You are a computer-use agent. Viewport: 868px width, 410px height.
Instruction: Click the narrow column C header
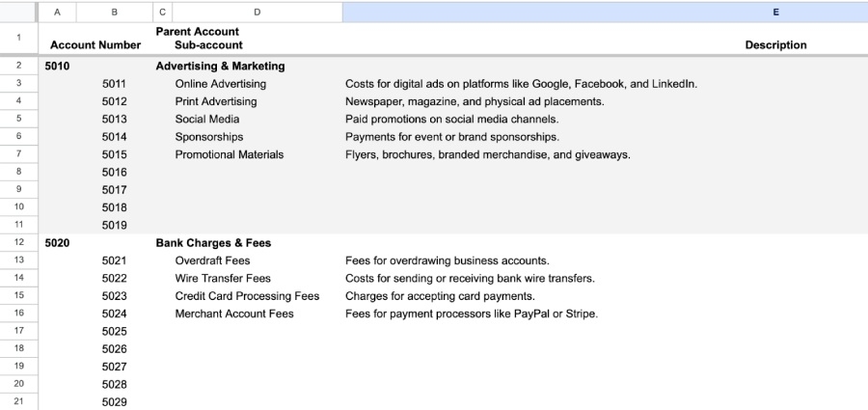tap(162, 12)
